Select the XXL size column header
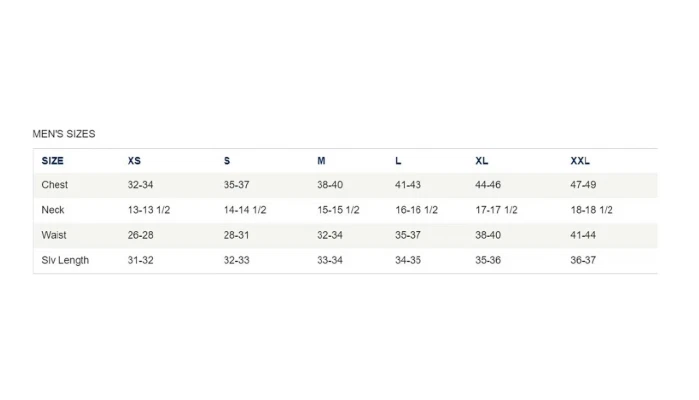699x400 pixels. point(580,161)
